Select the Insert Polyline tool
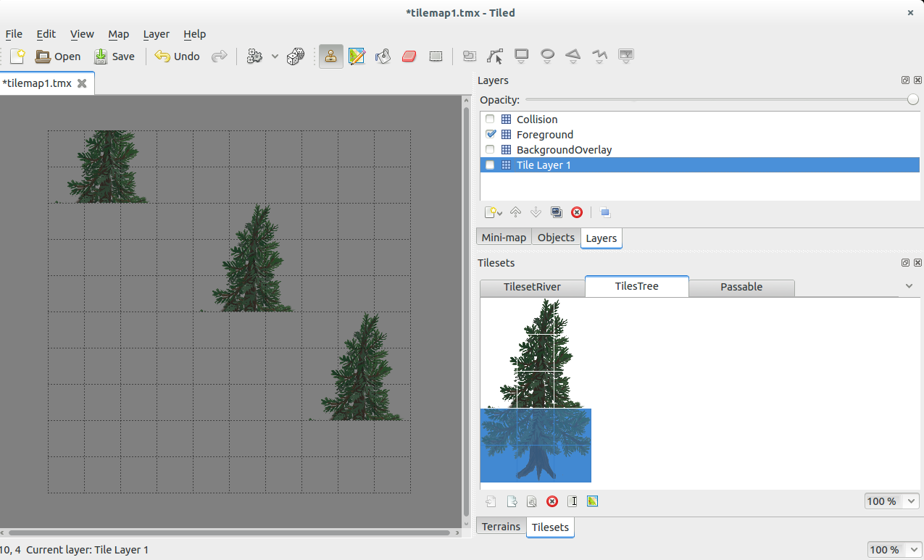Screen dimensions: 924x560 click(599, 56)
